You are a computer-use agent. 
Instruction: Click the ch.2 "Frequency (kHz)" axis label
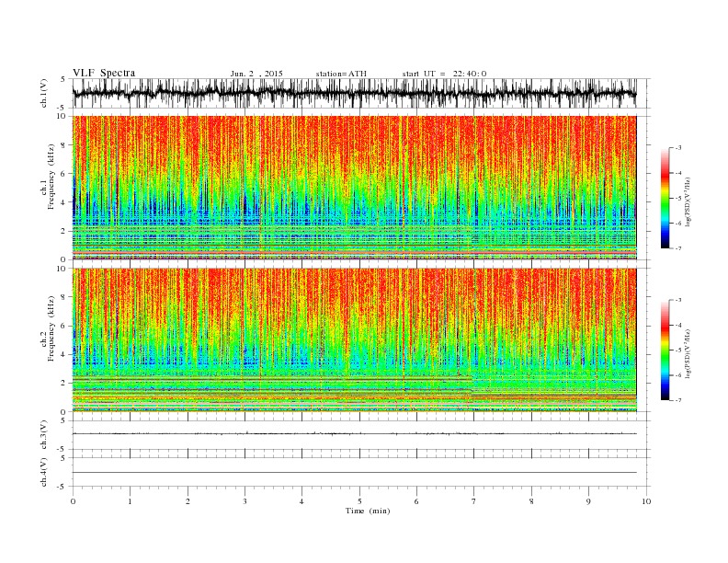51,329
